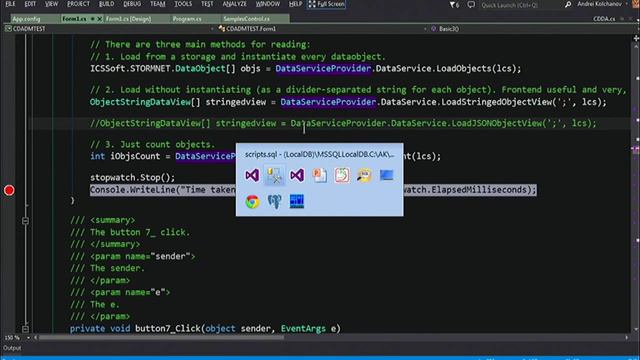This screenshot has width=640, height=360.
Task: Collapse the button7_Click method outlining box
Action: 25,329
